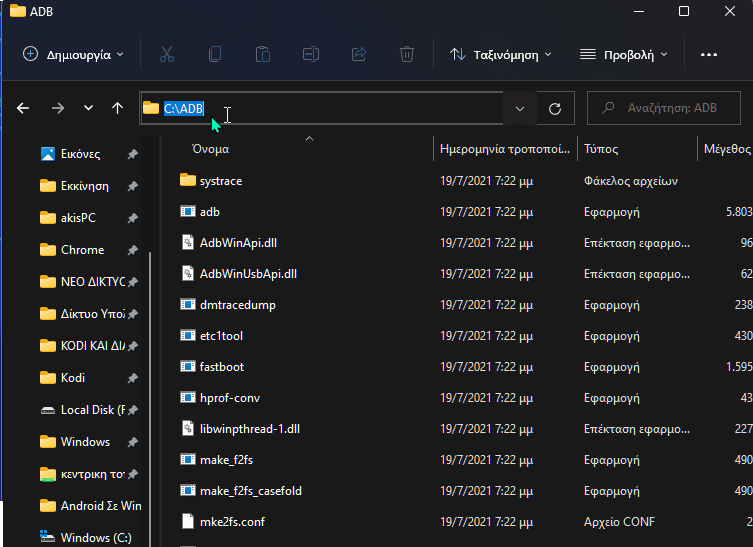Click the Cut scissors icon

tap(167, 54)
